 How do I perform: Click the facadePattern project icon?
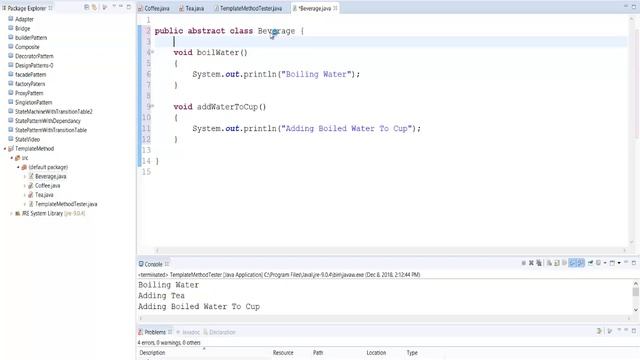[11, 74]
